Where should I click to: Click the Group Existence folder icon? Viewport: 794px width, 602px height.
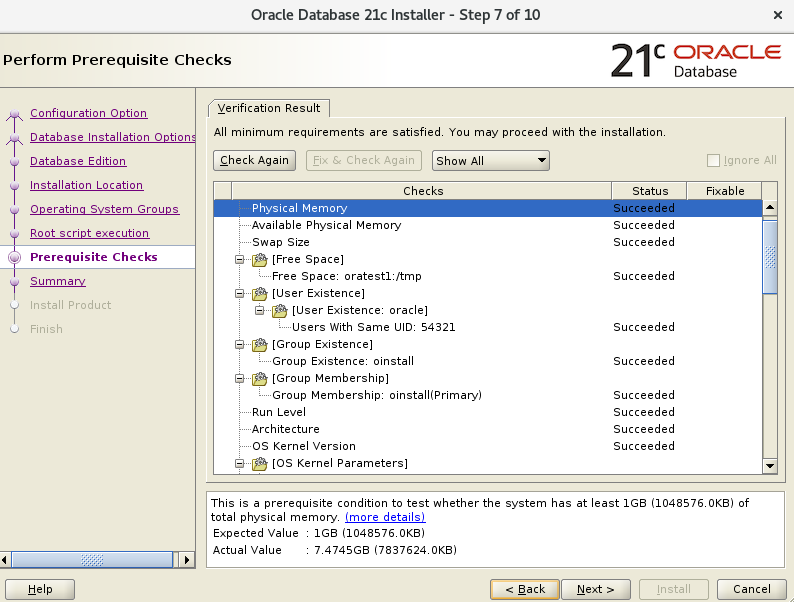[x=260, y=345]
